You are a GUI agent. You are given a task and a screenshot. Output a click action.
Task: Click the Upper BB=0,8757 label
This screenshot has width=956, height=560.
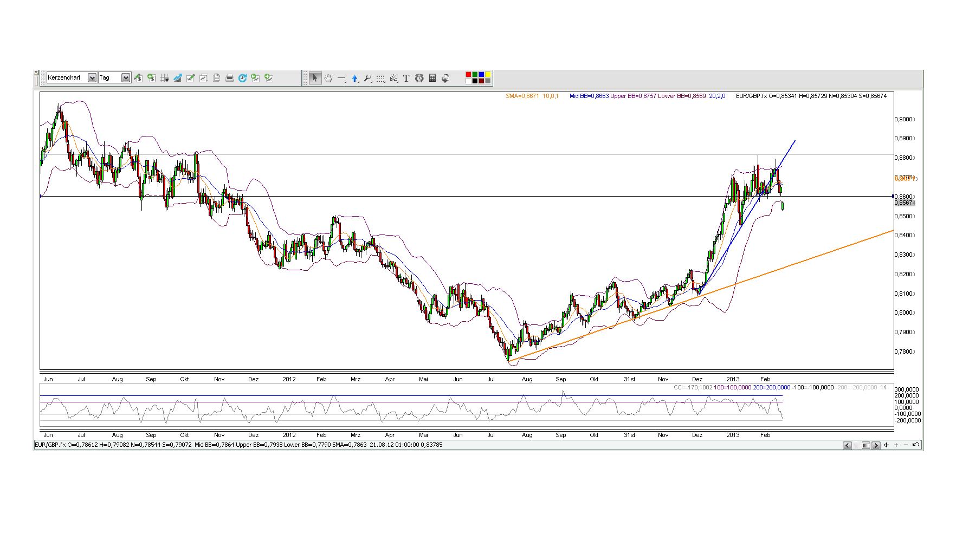634,96
